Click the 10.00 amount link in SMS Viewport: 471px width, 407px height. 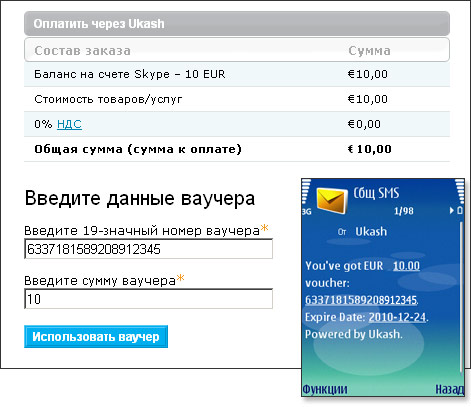[x=406, y=266]
